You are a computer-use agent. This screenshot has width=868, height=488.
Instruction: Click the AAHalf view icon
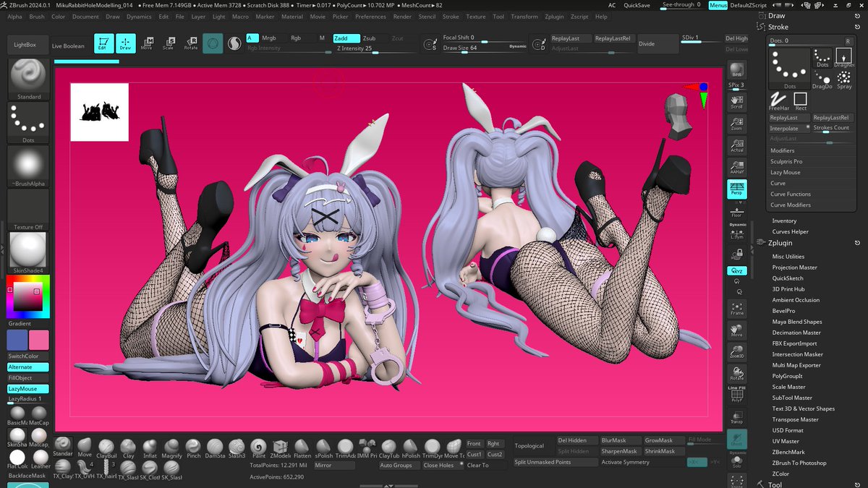(737, 168)
